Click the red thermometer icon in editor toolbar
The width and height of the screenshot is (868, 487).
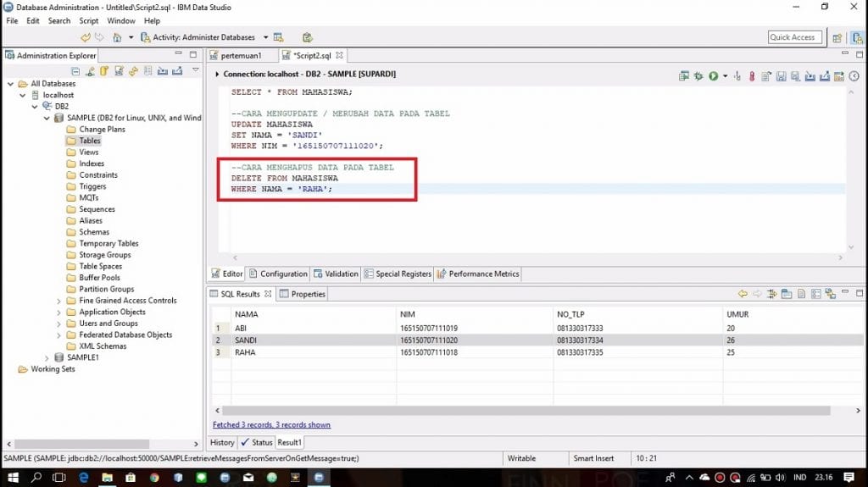(x=751, y=76)
